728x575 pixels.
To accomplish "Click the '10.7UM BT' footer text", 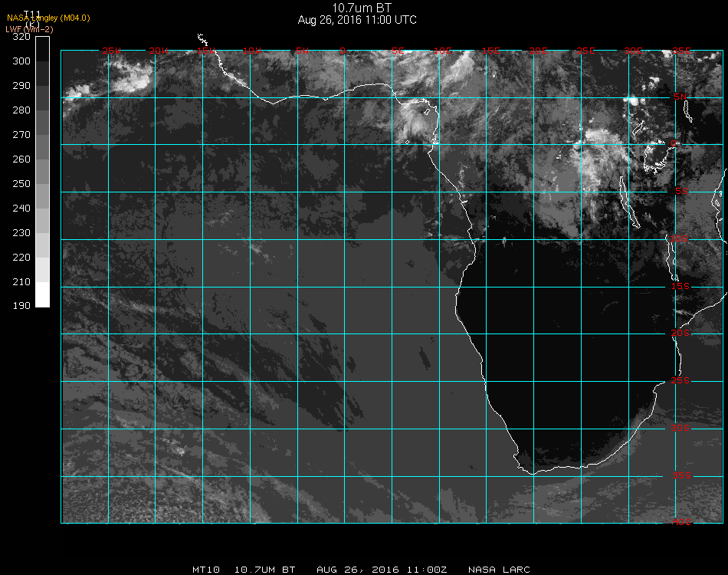I will click(264, 570).
